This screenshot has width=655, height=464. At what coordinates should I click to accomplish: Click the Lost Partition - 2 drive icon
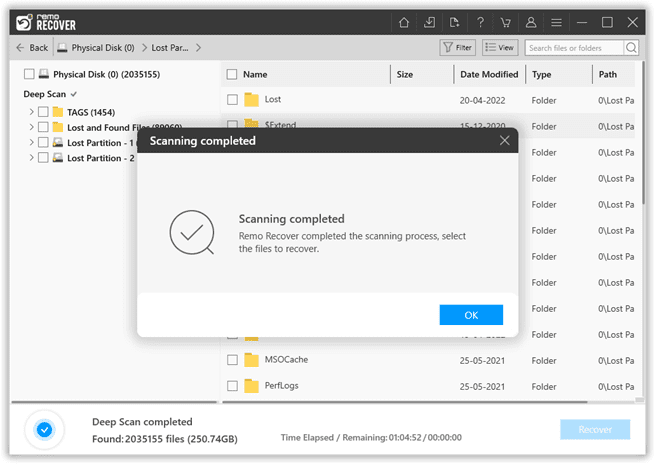[x=58, y=158]
